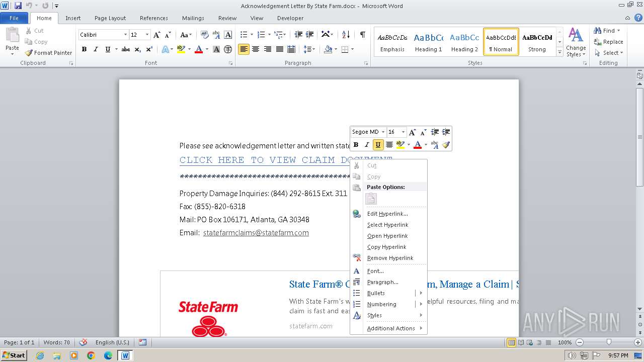Click Increase Indent on the mini toolbar

446,132
